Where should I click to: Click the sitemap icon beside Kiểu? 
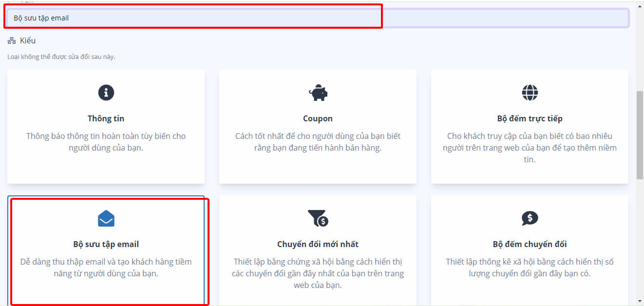click(12, 41)
